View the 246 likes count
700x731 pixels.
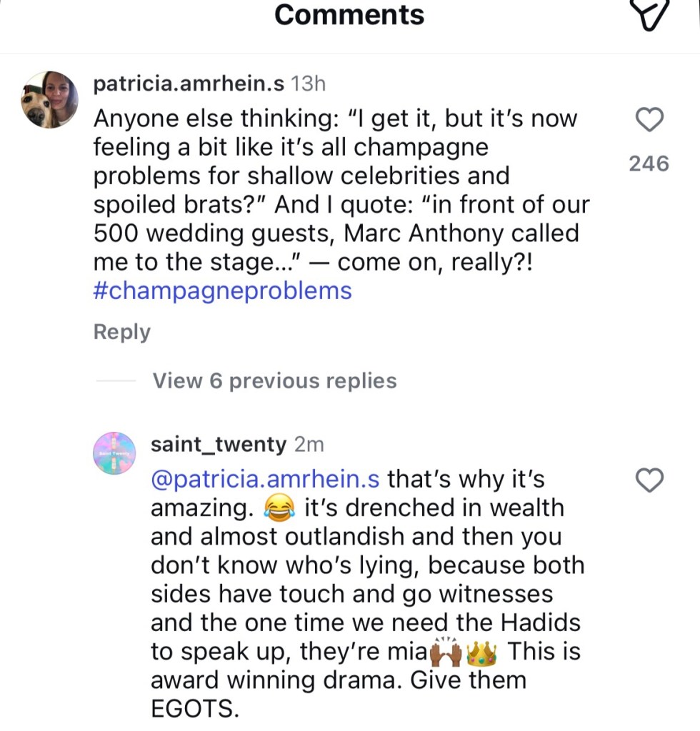649,163
